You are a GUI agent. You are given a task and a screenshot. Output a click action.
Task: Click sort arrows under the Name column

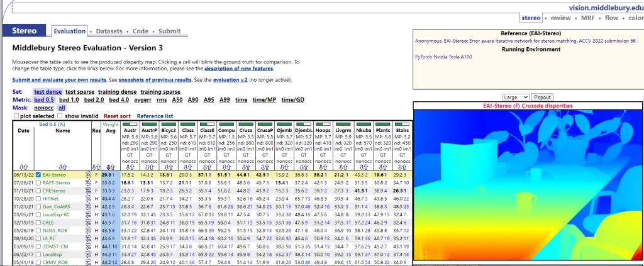[x=62, y=167]
